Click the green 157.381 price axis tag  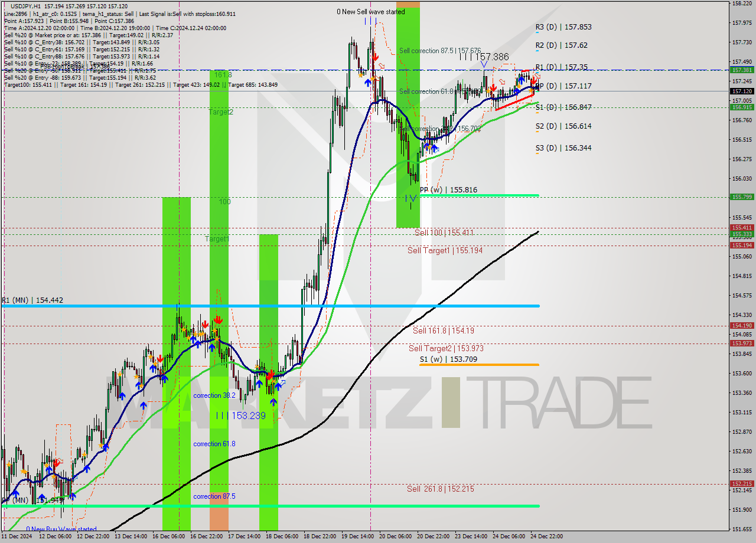coord(742,70)
